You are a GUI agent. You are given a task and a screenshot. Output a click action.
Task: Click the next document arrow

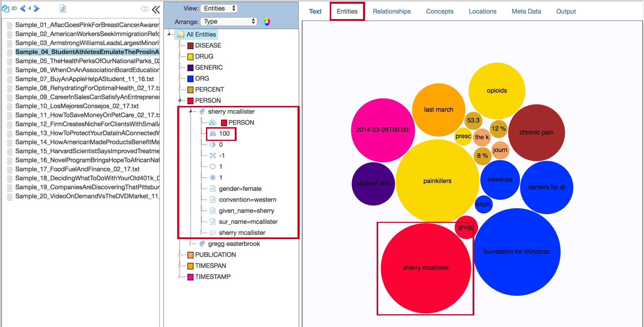tap(37, 8)
